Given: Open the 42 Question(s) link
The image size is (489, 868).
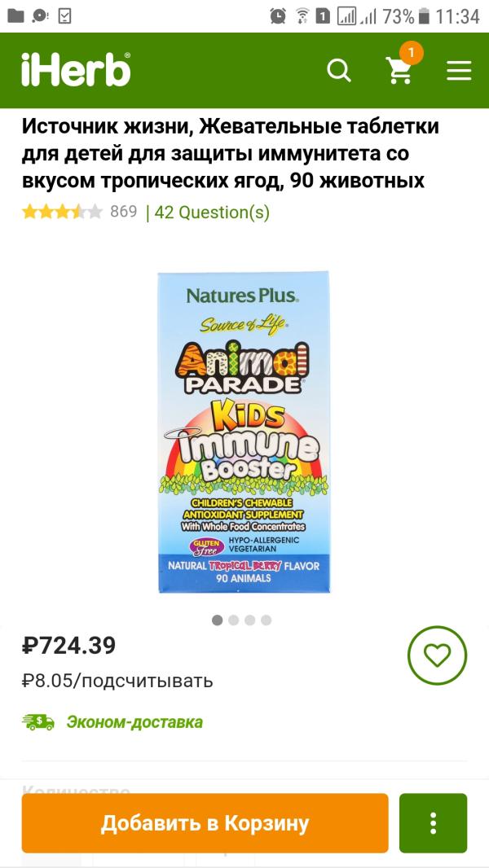Looking at the screenshot, I should [x=212, y=213].
